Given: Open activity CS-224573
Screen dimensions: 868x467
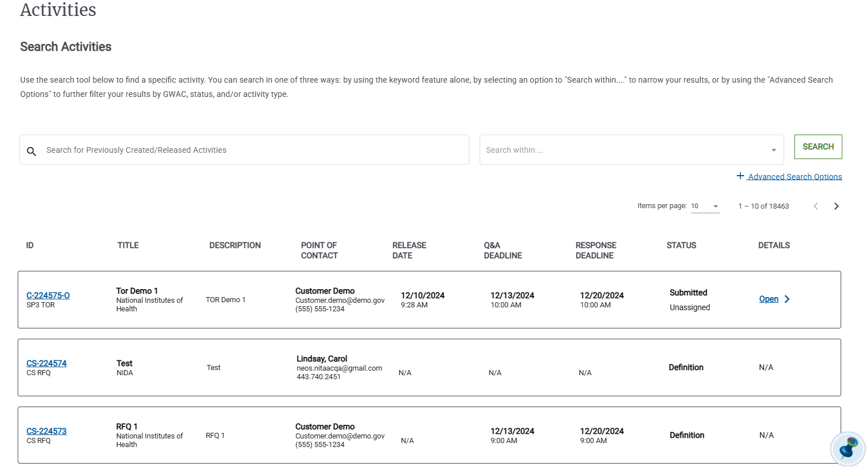Looking at the screenshot, I should pos(46,431).
